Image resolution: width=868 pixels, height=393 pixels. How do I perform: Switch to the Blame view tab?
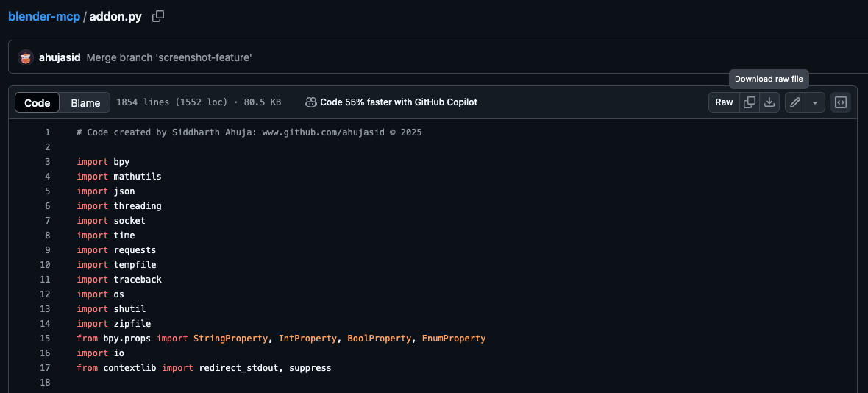(85, 103)
